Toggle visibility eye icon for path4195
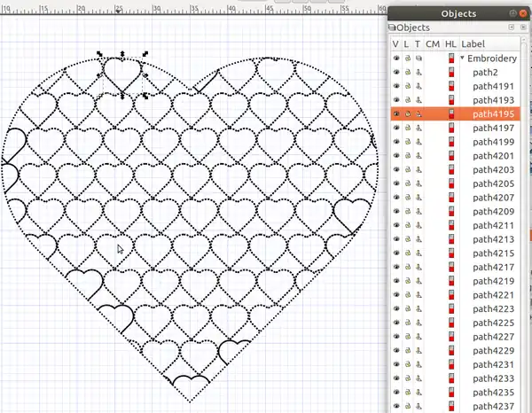 [x=396, y=114]
